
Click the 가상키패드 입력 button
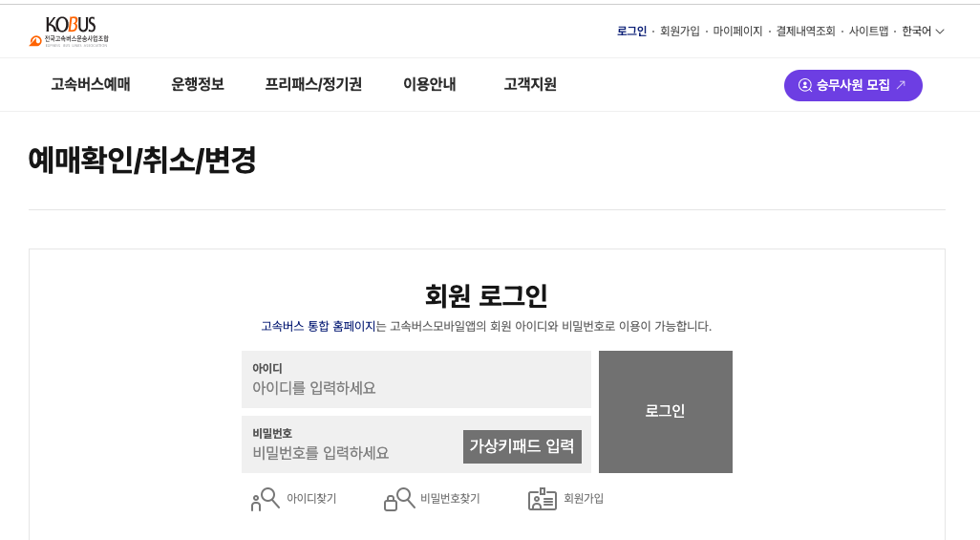[522, 446]
